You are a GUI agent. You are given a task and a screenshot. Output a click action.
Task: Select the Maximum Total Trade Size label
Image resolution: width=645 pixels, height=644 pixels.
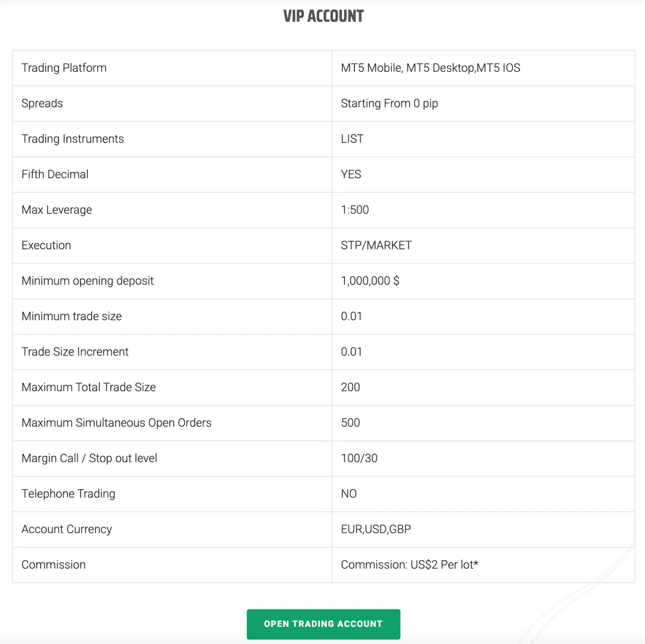[x=89, y=387]
